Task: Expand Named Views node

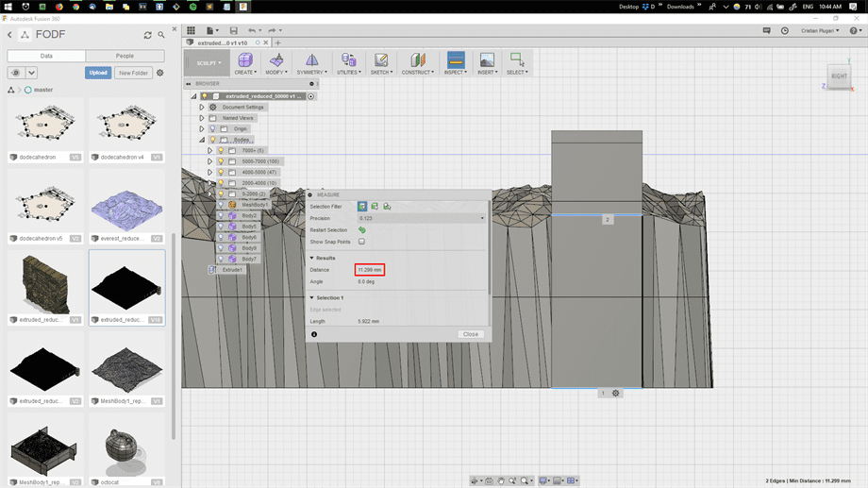Action: pos(202,118)
